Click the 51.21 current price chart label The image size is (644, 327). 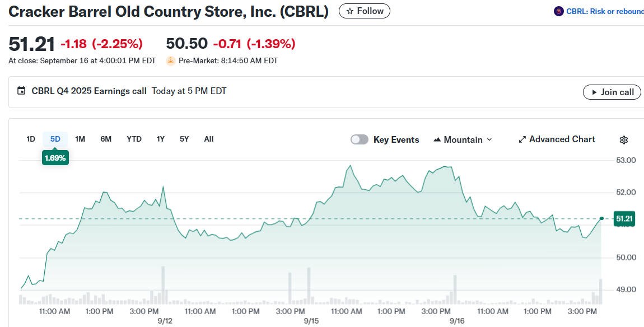pos(624,218)
